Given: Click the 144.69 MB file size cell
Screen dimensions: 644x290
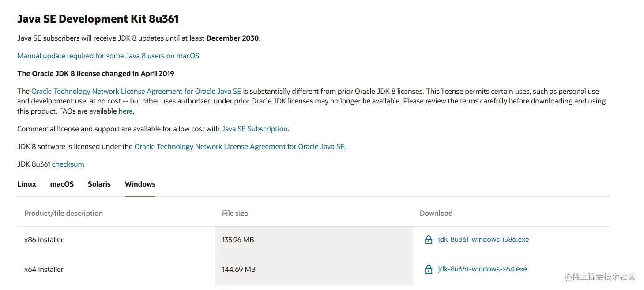Looking at the screenshot, I should pyautogui.click(x=238, y=270).
